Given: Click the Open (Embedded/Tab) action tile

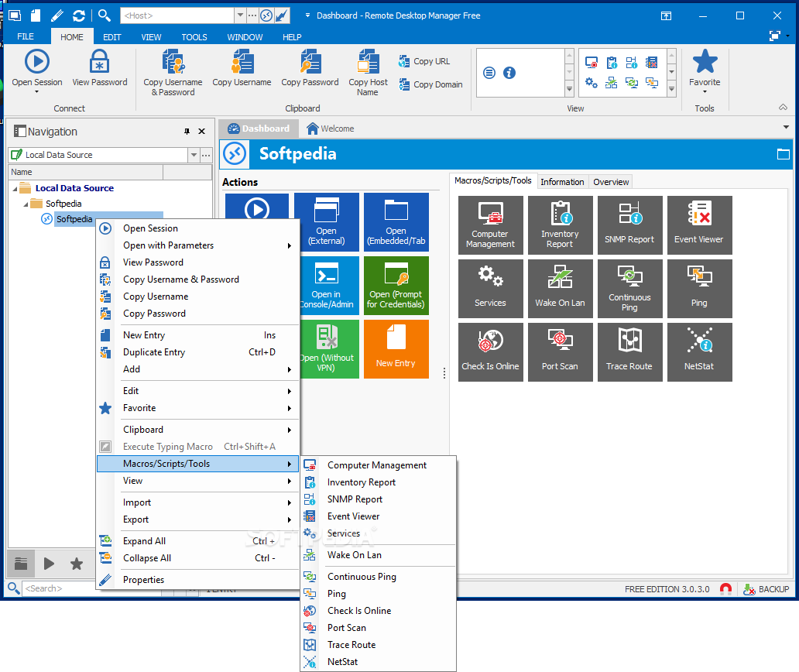Looking at the screenshot, I should point(396,222).
